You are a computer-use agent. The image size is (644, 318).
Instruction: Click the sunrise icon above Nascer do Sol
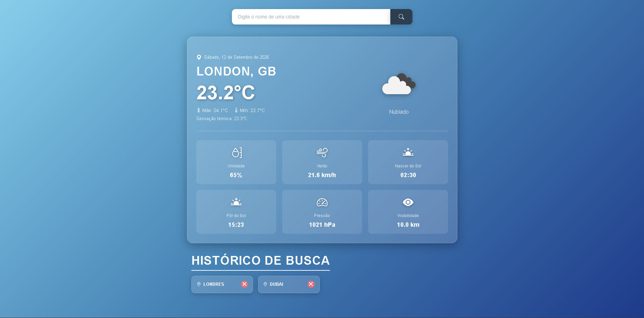pos(408,152)
